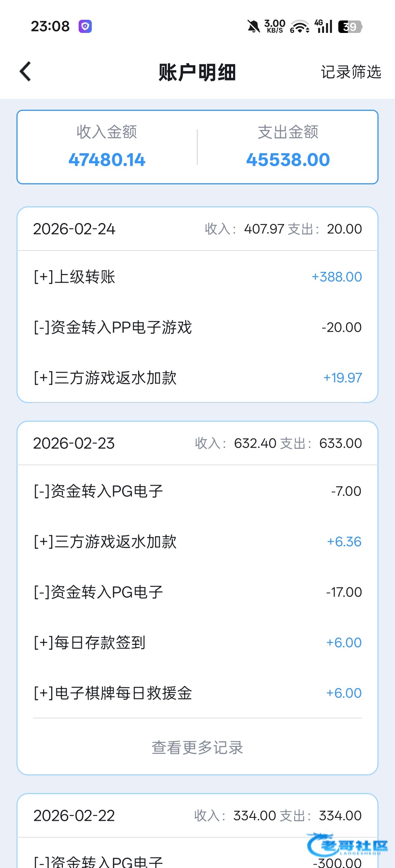Tap the Wi-Fi status icon
Screen dimensions: 395x868
[x=300, y=26]
